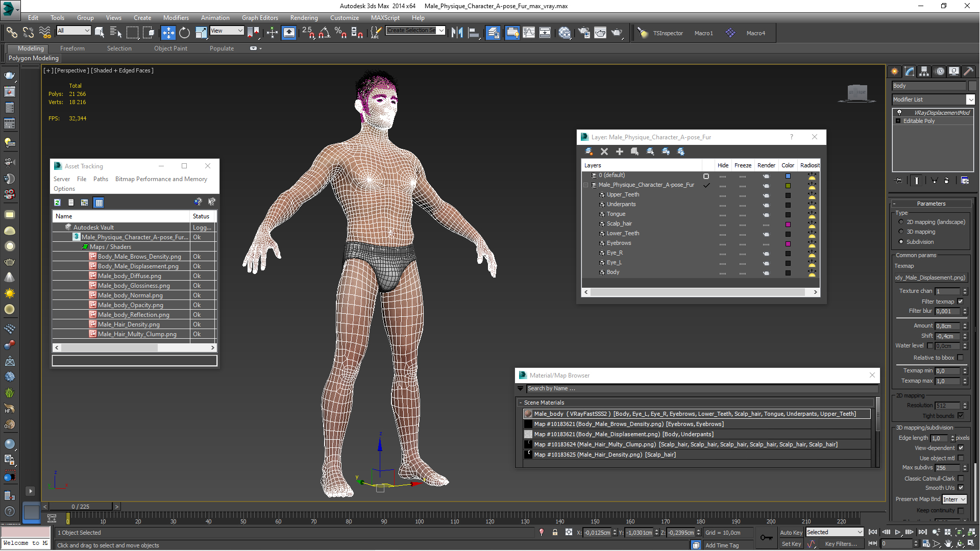Screen dimensions: 980x551
Task: Select the 3D mapping radio button
Action: 901,232
